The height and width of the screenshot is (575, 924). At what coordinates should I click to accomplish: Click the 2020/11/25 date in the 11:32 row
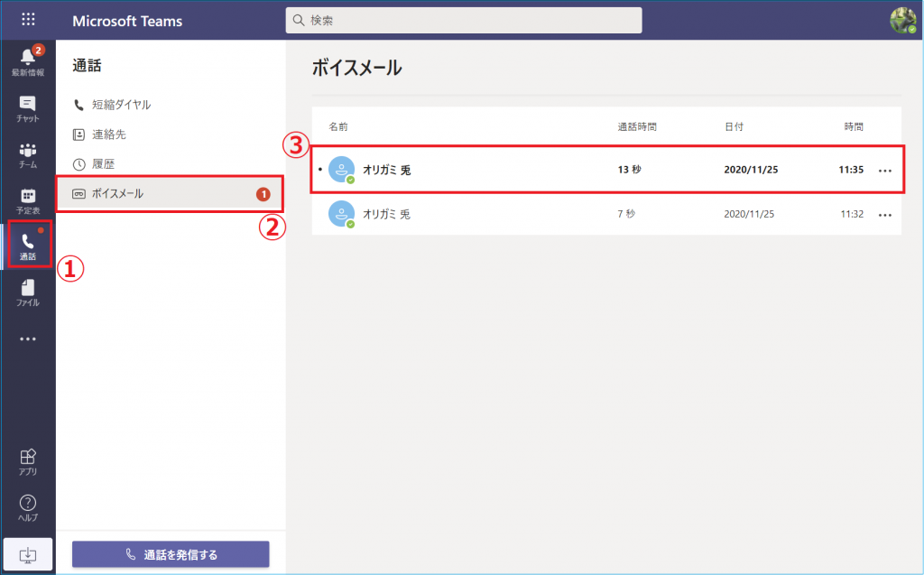749,214
